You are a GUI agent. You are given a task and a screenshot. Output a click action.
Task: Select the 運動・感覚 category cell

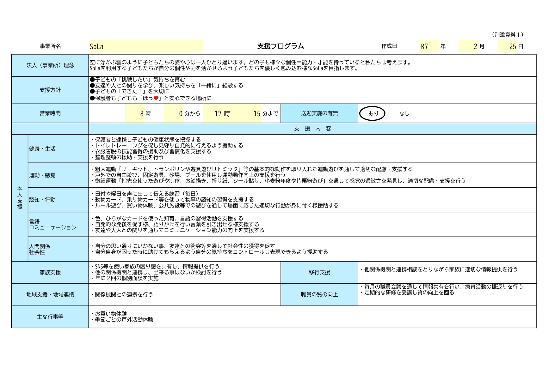point(58,175)
